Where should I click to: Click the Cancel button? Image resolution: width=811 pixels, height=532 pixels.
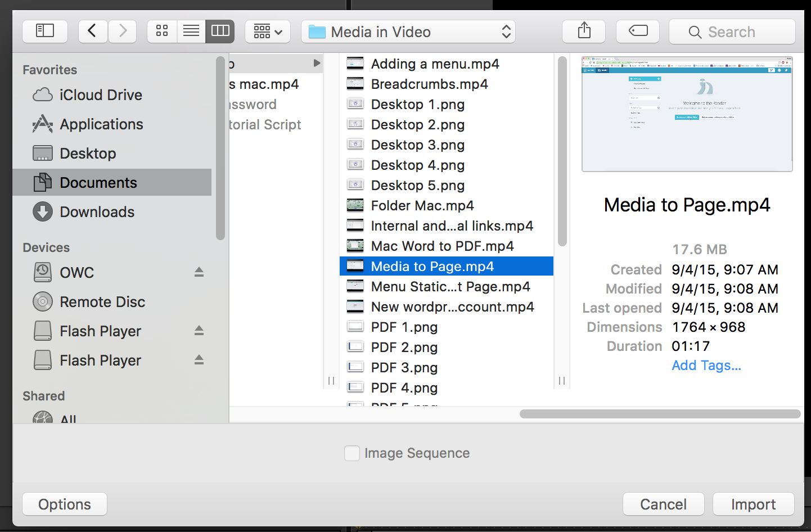663,504
